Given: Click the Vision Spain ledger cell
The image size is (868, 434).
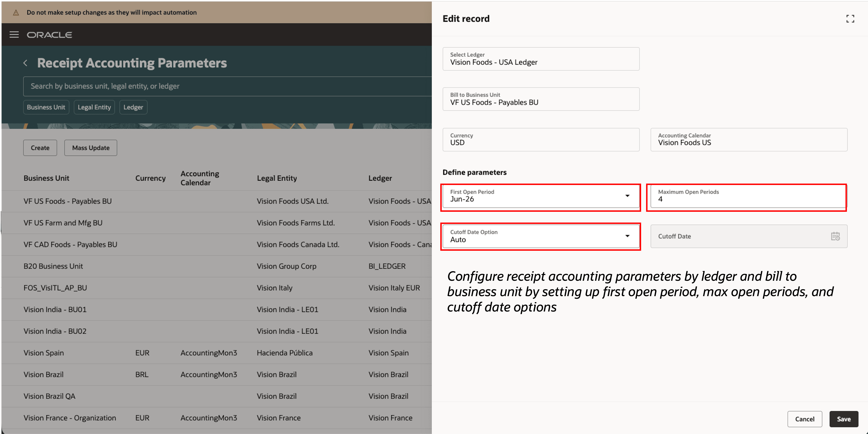Looking at the screenshot, I should click(x=389, y=353).
